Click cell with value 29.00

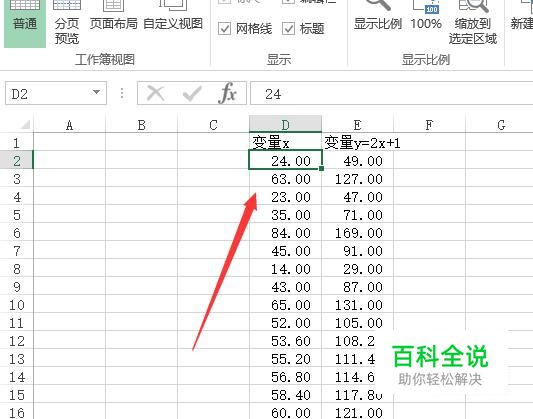pos(357,268)
